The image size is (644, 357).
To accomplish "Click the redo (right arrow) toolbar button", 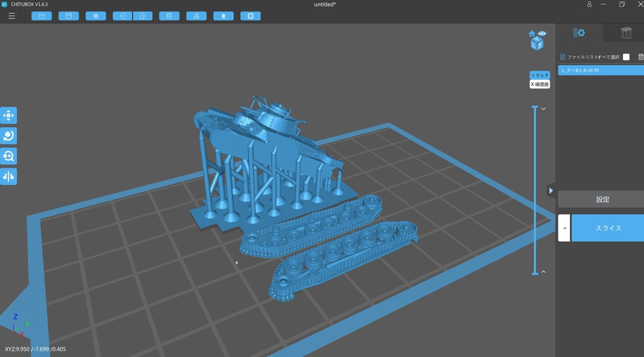I will click(143, 16).
